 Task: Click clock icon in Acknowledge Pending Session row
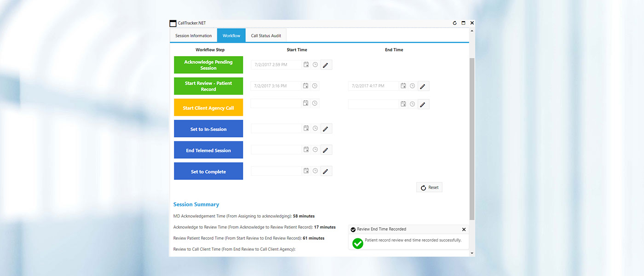[315, 65]
